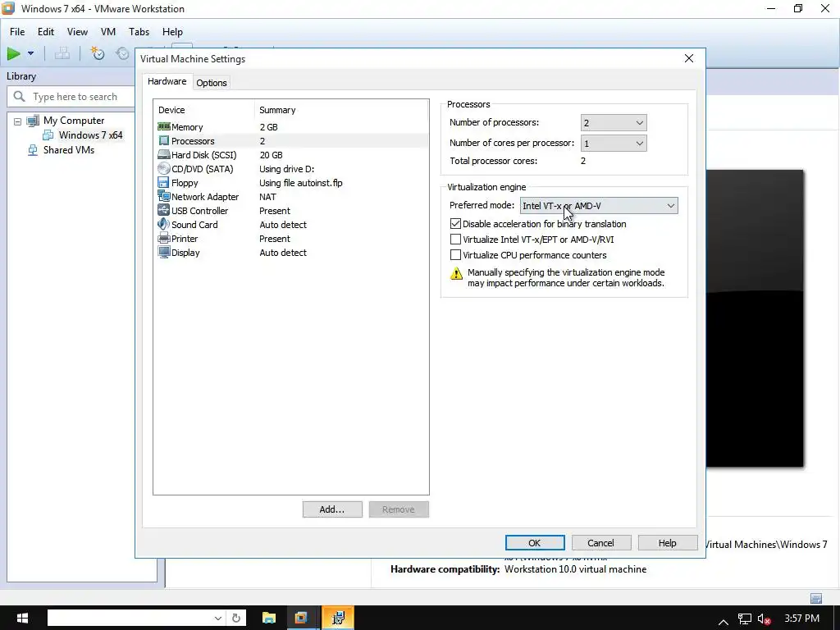Close the Virtual Machine Settings dialog
This screenshot has height=630, width=840.
click(689, 58)
